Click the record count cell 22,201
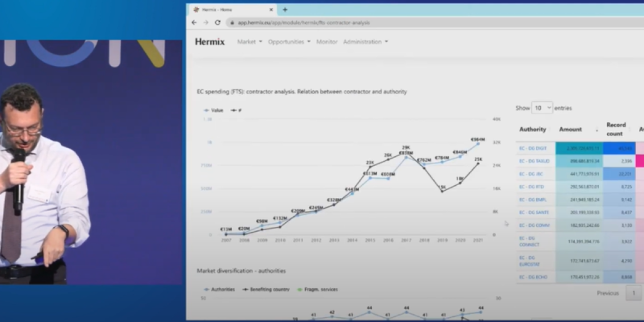 click(619, 174)
